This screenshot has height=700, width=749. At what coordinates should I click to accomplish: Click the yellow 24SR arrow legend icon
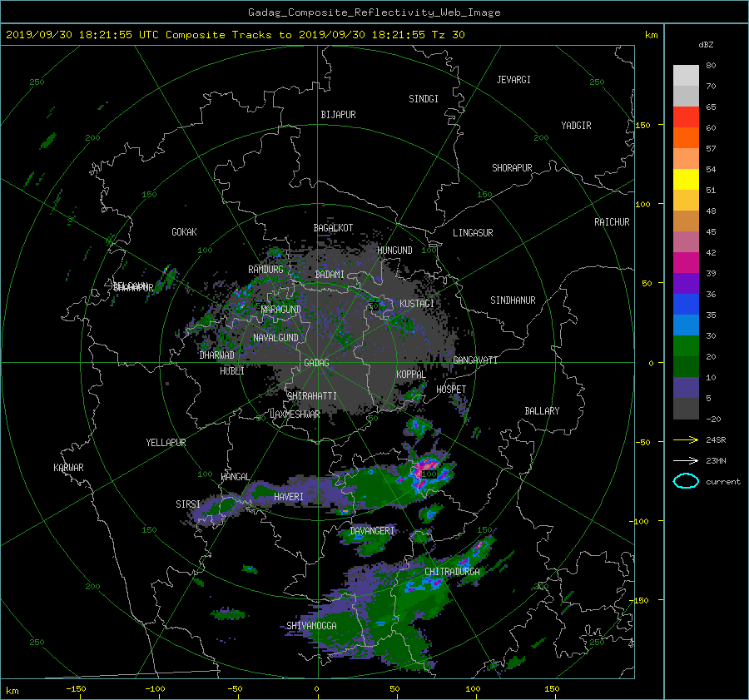click(686, 439)
